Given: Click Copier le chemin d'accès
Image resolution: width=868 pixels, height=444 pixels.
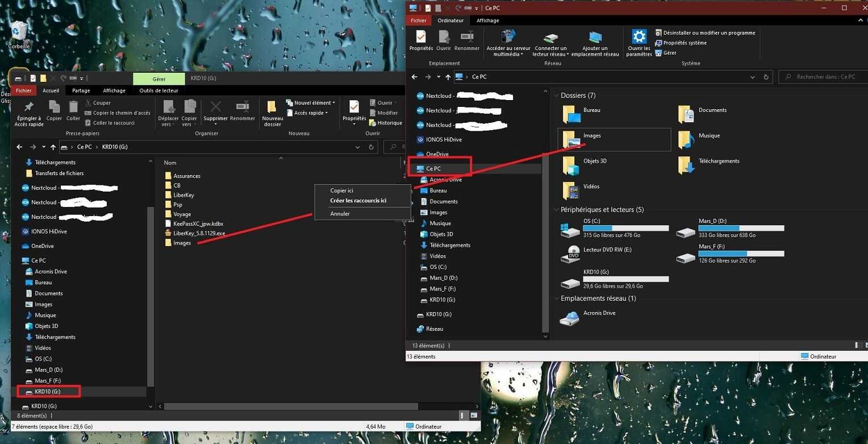Looking at the screenshot, I should point(118,113).
